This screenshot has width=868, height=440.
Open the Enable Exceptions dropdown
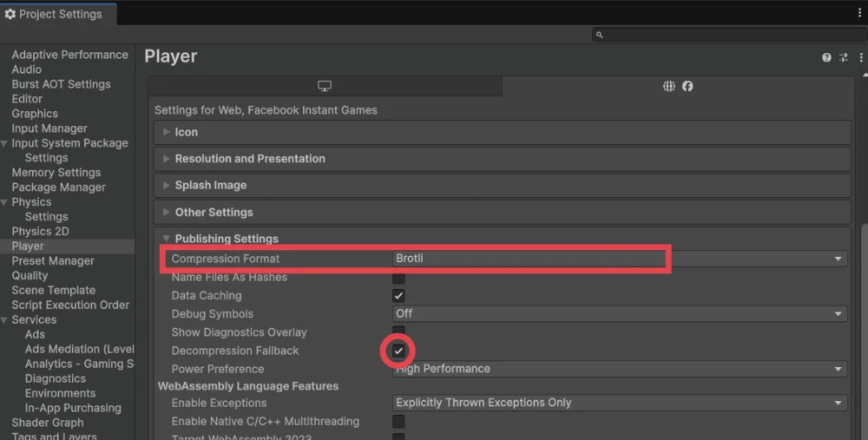[620, 403]
